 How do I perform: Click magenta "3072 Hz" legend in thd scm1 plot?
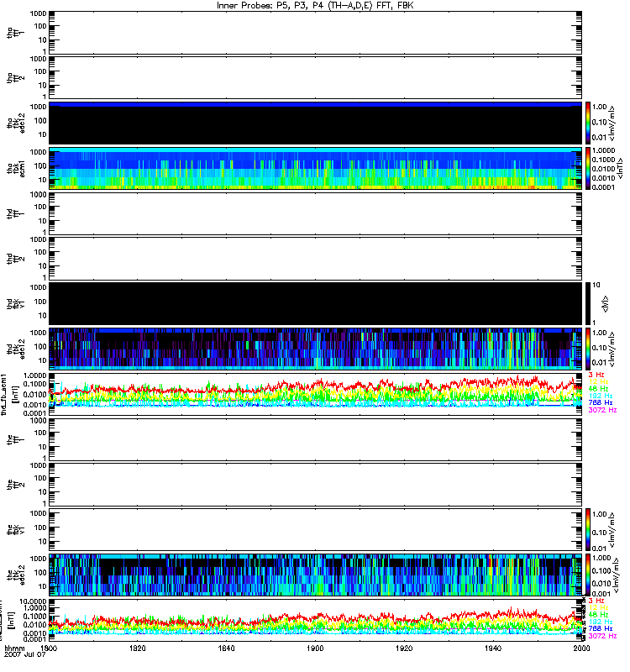coord(602,410)
